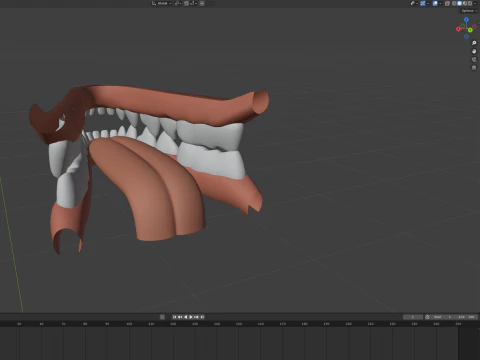Switch to wireframe viewport shading
The height and width of the screenshot is (360, 480).
(454, 3)
